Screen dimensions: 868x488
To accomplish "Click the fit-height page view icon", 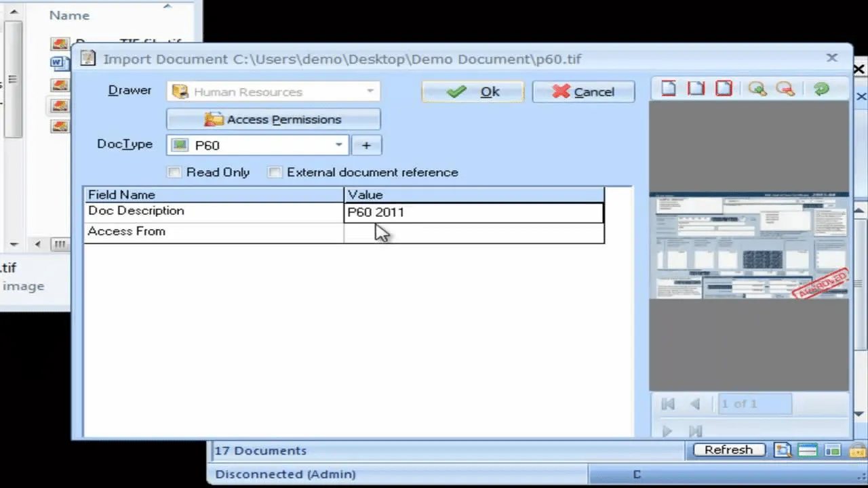I will (669, 89).
